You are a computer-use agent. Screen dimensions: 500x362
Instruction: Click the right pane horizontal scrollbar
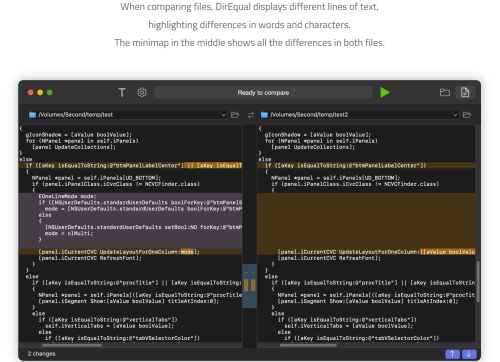pyautogui.click(x=308, y=345)
